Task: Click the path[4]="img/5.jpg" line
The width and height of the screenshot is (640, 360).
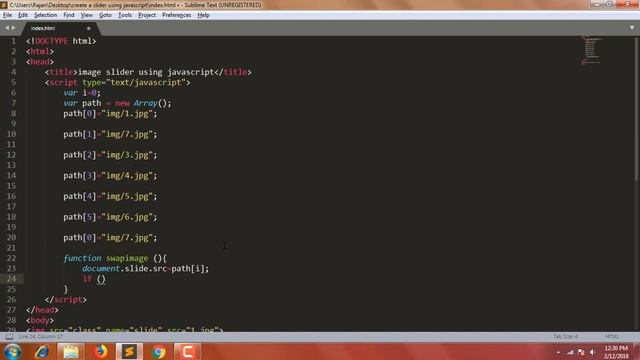Action: tap(110, 196)
